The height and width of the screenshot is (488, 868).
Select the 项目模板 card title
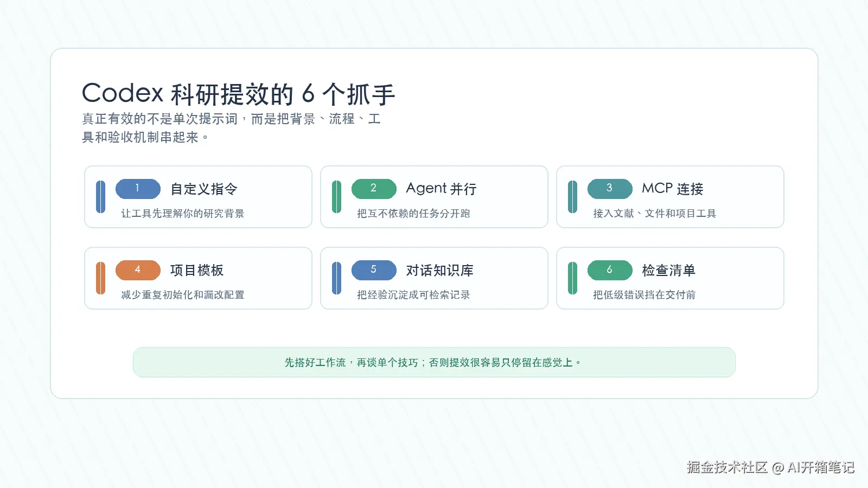click(x=197, y=270)
